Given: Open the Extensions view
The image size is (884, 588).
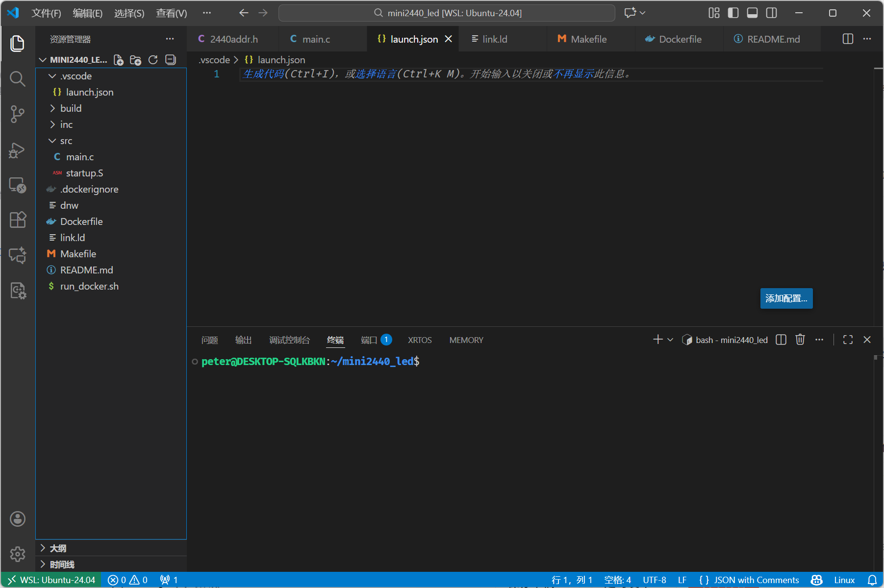Looking at the screenshot, I should coord(18,220).
